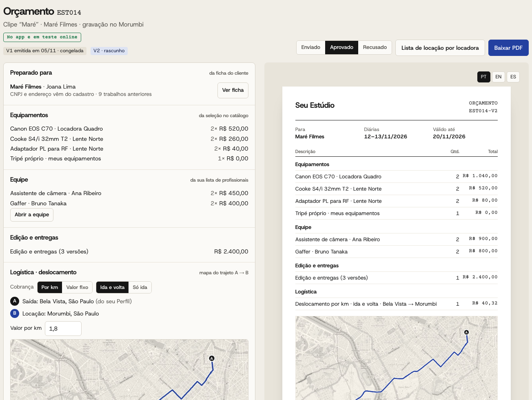The image size is (532, 400).
Task: Select the Tripé próprio equipment row
Action: [129, 158]
